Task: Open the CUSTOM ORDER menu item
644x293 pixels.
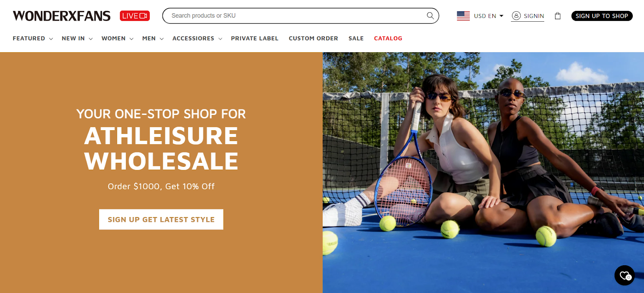Action: (313, 39)
